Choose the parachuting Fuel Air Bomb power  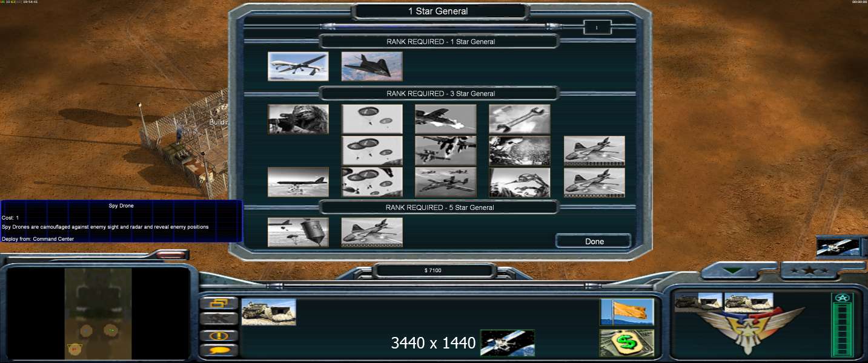(x=298, y=232)
